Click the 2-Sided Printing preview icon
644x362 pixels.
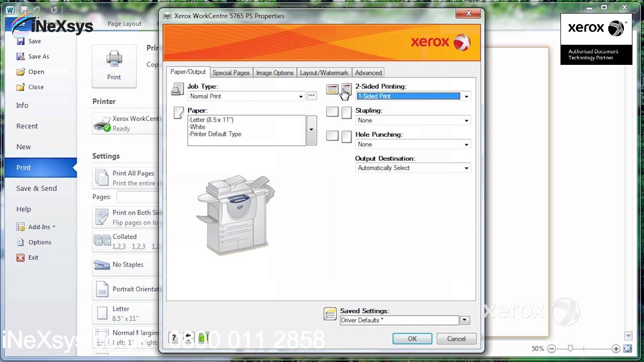click(333, 89)
